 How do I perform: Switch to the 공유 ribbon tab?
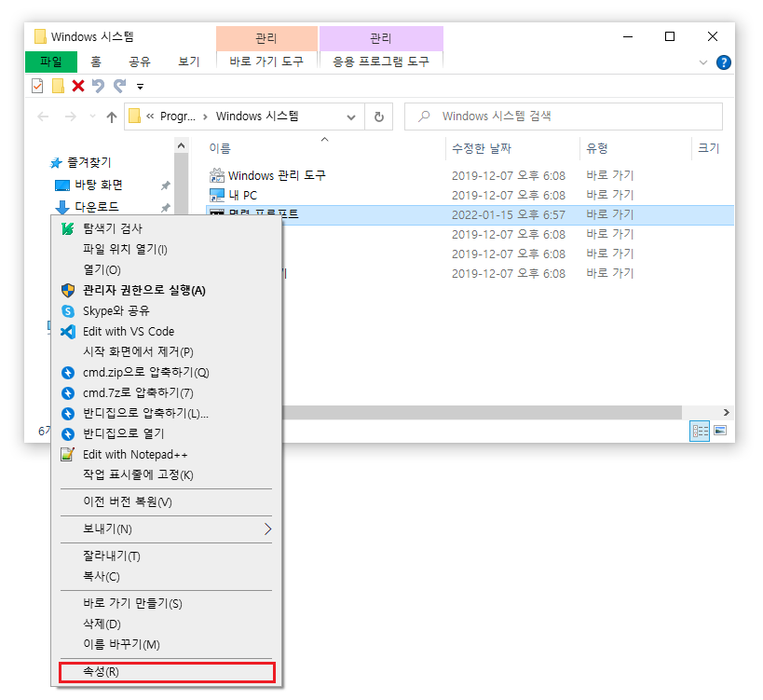(x=140, y=62)
